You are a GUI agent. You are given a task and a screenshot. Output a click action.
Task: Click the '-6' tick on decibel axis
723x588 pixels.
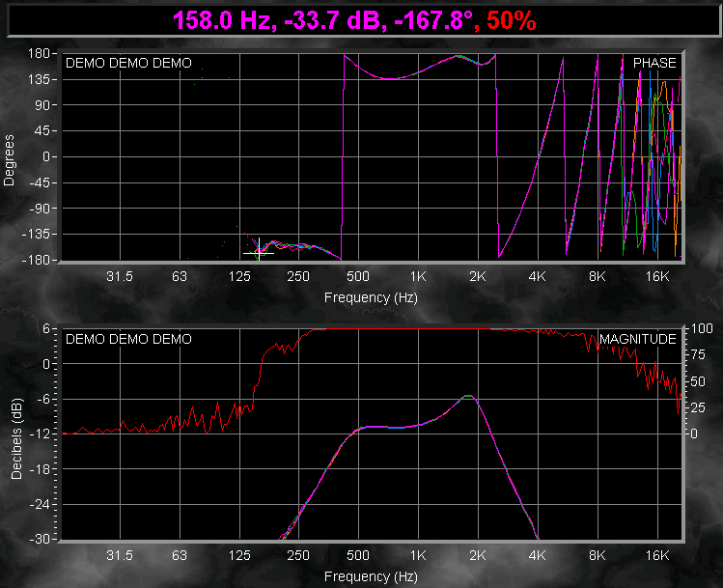pos(42,399)
